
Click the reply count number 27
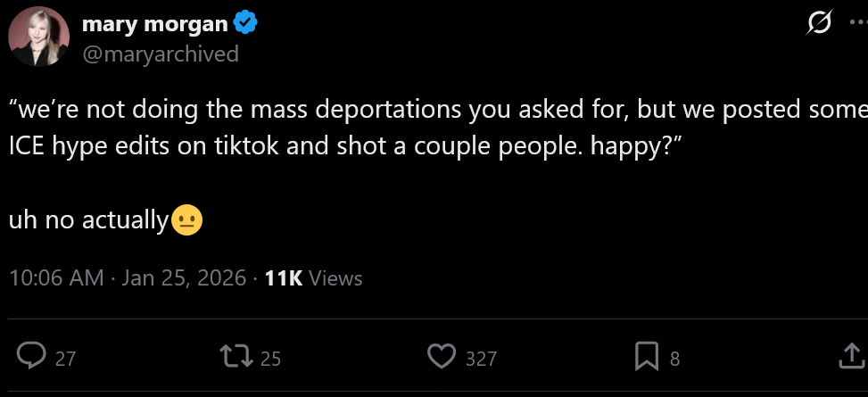[x=65, y=359]
